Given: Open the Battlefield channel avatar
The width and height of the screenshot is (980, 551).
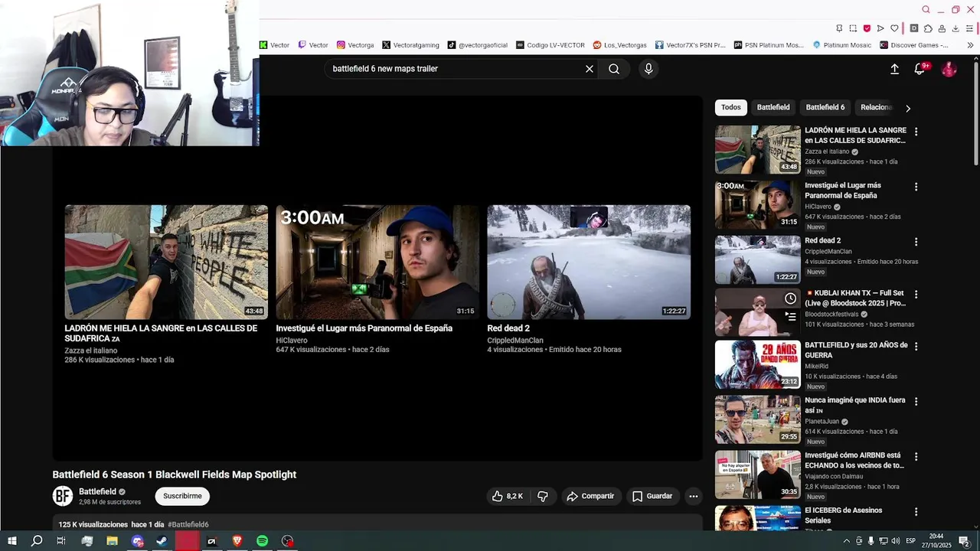Looking at the screenshot, I should point(63,496).
